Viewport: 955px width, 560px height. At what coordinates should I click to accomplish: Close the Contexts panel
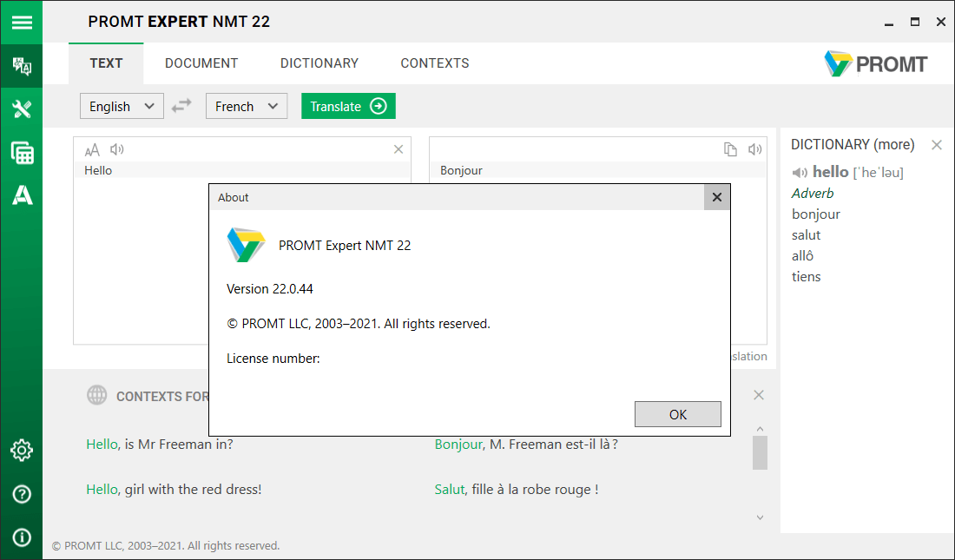[759, 395]
